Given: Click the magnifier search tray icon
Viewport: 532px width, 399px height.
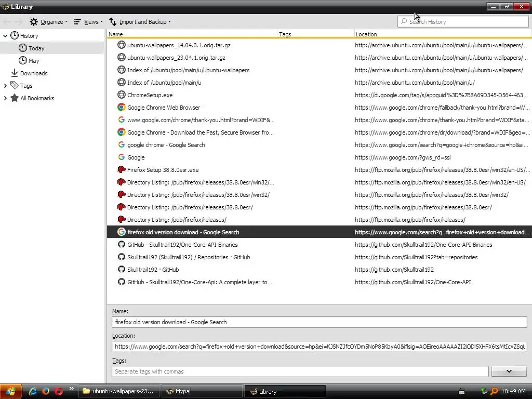Looking at the screenshot, I should [x=494, y=392].
